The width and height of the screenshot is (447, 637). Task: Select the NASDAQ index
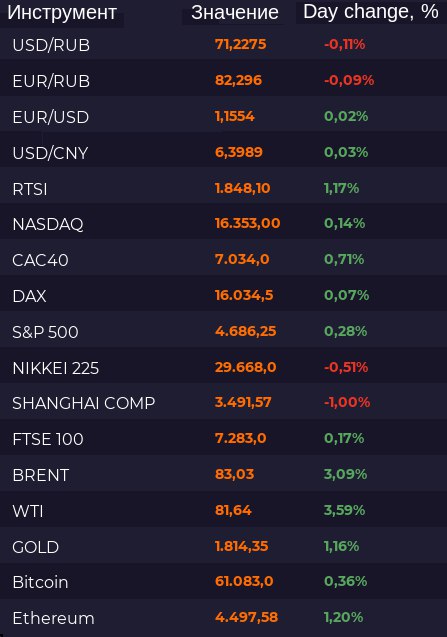click(48, 224)
